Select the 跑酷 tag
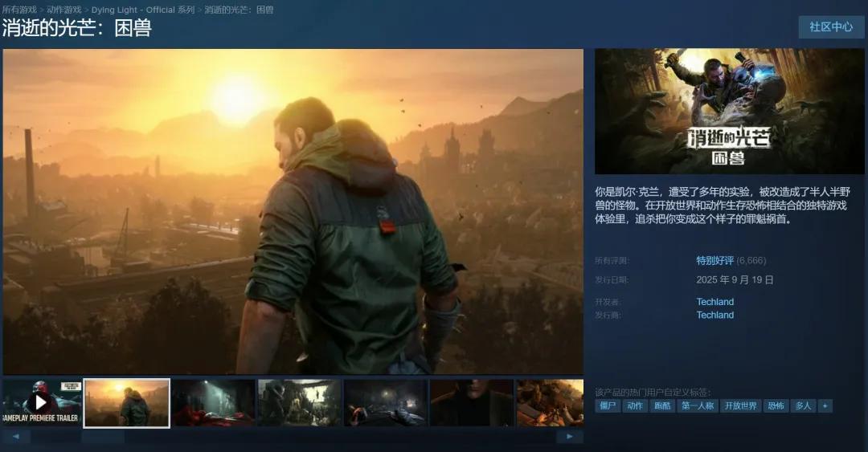 [662, 406]
